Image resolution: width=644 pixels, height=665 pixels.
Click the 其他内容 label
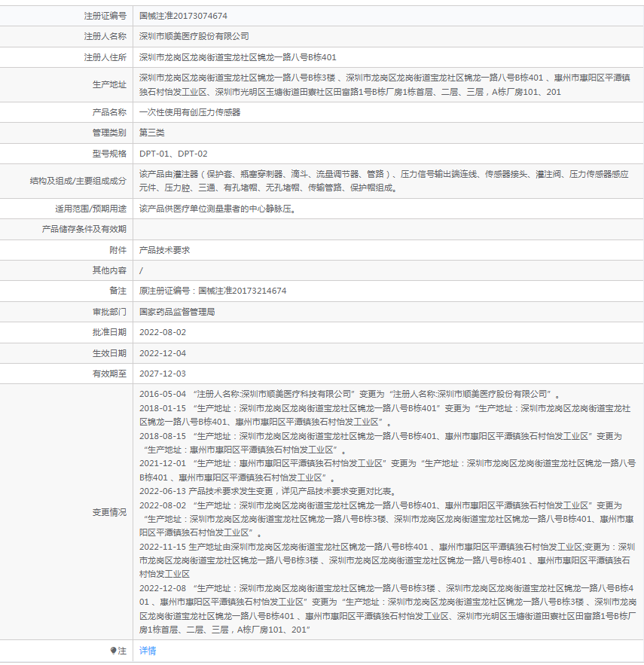coord(109,270)
